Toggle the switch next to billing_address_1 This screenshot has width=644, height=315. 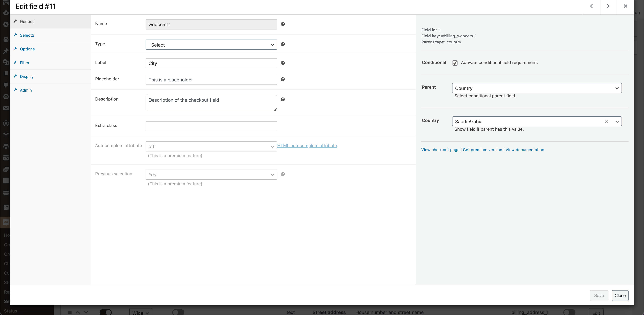click(x=569, y=312)
